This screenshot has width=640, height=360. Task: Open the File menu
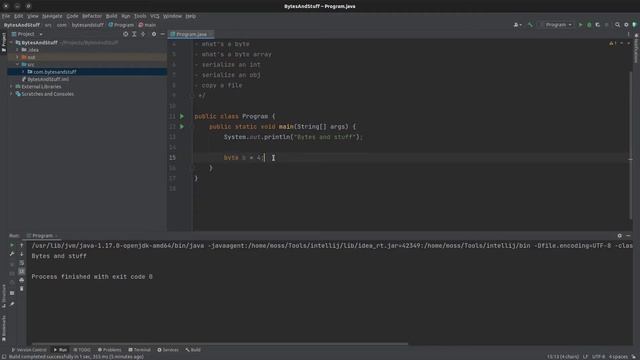6,16
